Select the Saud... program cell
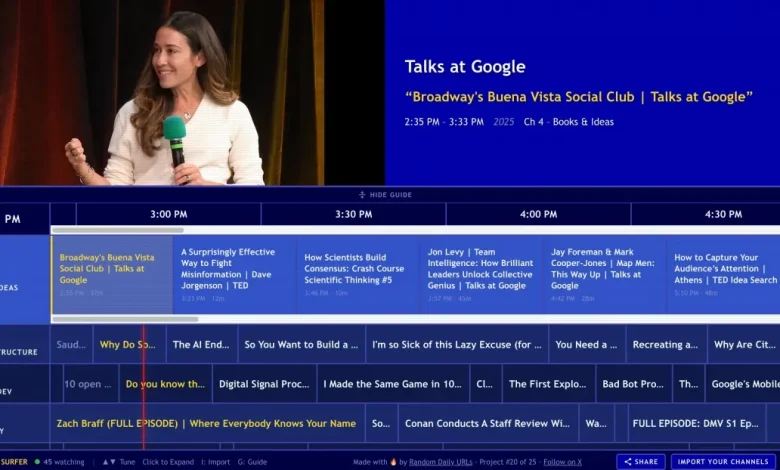 [71, 344]
